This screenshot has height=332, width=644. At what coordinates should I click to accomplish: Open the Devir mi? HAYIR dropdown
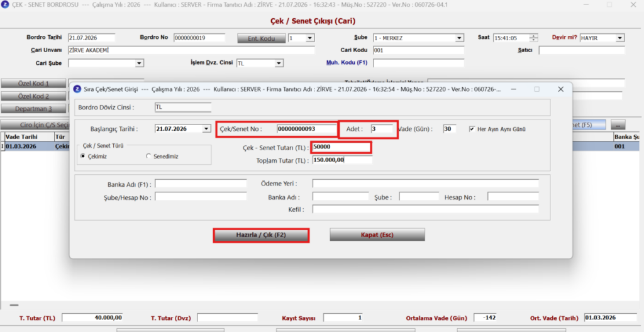click(619, 38)
